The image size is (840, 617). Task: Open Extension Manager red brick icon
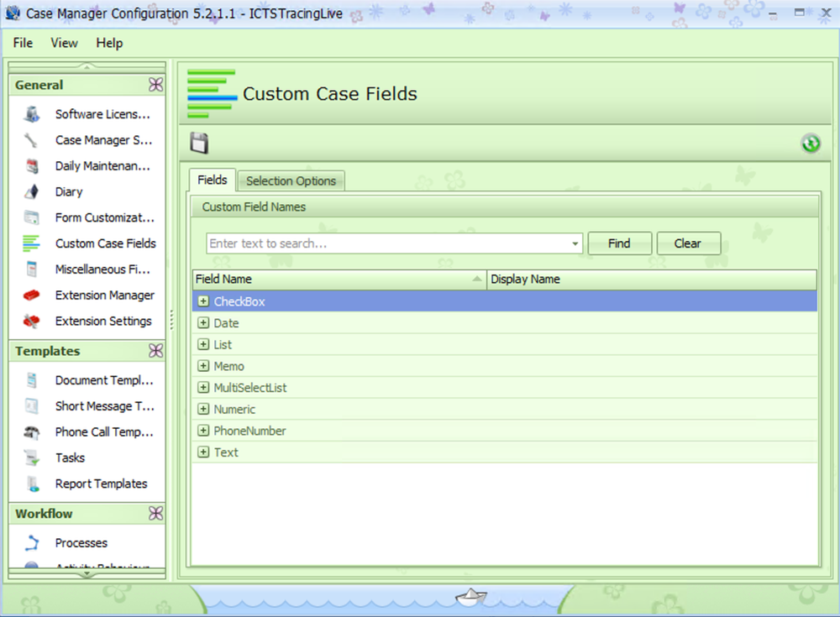click(x=32, y=295)
